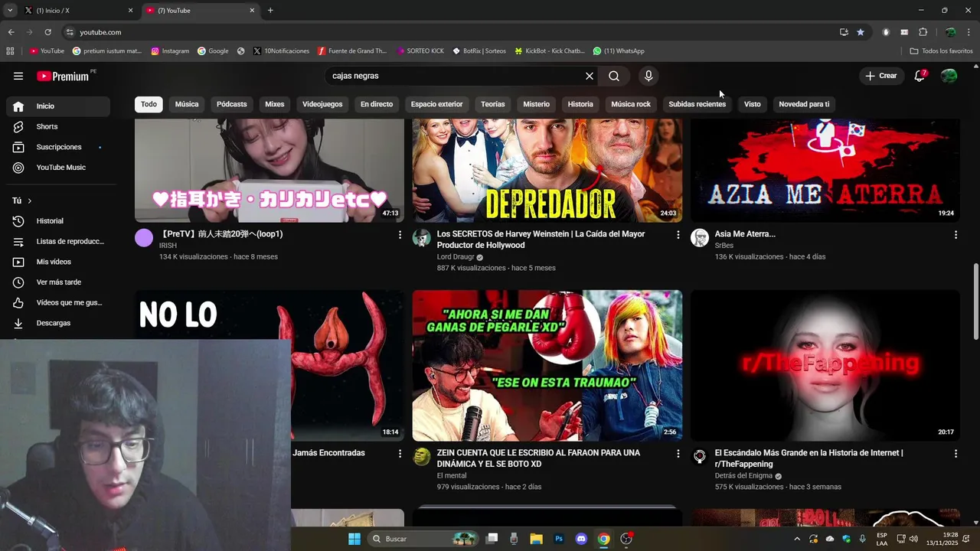
Task: Open Descargas in the sidebar
Action: click(x=58, y=323)
